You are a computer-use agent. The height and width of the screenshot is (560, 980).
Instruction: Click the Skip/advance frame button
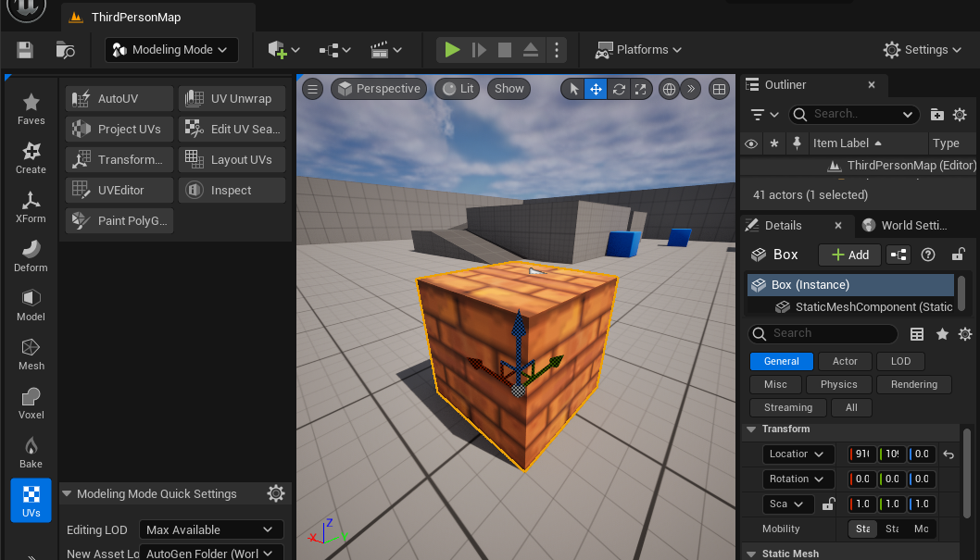tap(479, 50)
